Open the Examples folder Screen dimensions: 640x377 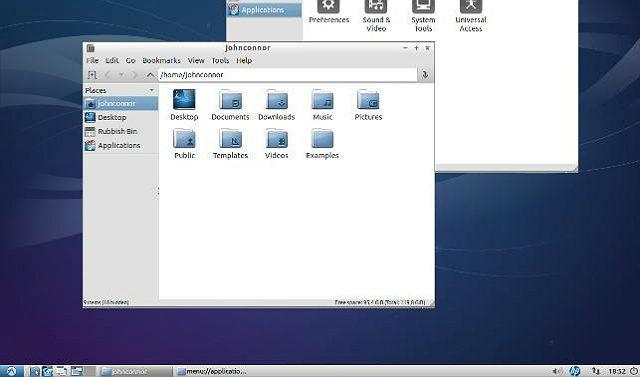tap(322, 144)
